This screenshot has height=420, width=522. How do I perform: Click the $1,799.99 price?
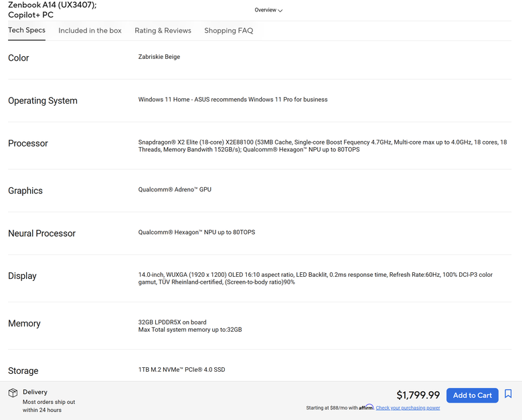click(418, 395)
